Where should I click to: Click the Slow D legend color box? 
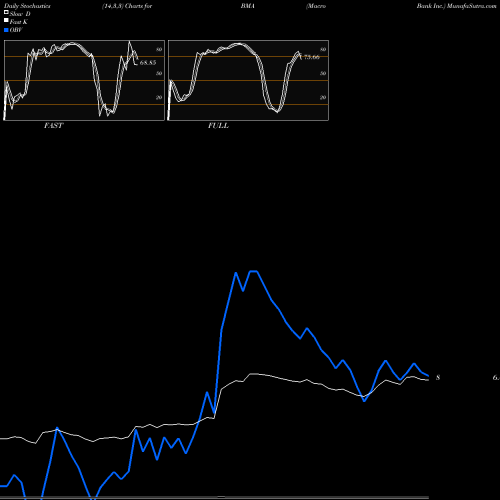click(6, 12)
